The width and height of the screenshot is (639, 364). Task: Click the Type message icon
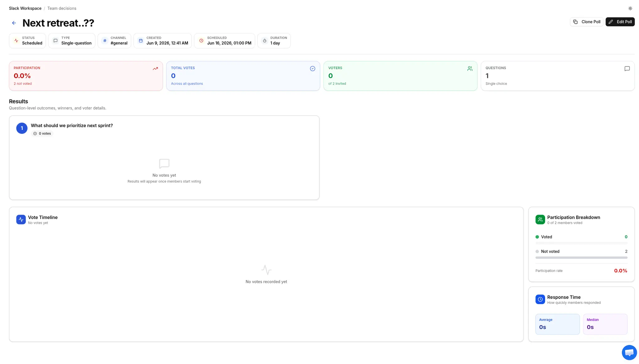(x=56, y=41)
